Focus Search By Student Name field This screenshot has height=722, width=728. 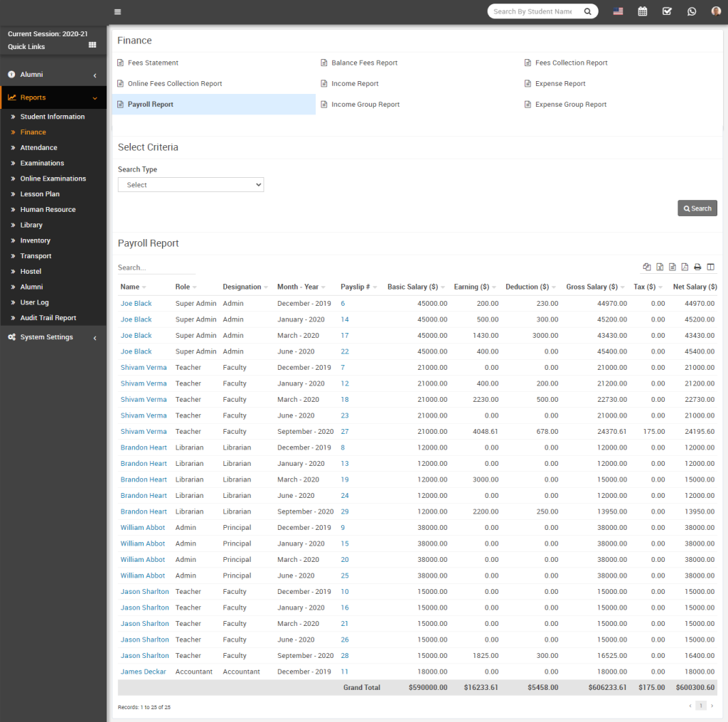(x=533, y=11)
